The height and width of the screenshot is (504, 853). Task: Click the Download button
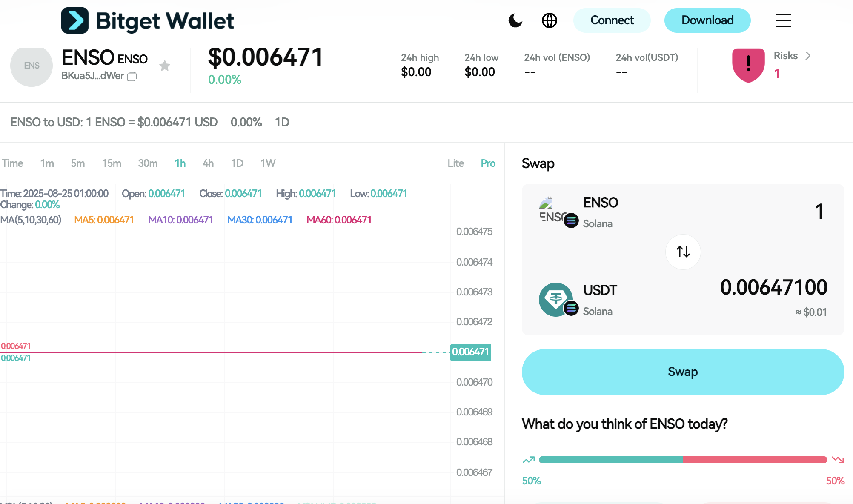(x=707, y=20)
